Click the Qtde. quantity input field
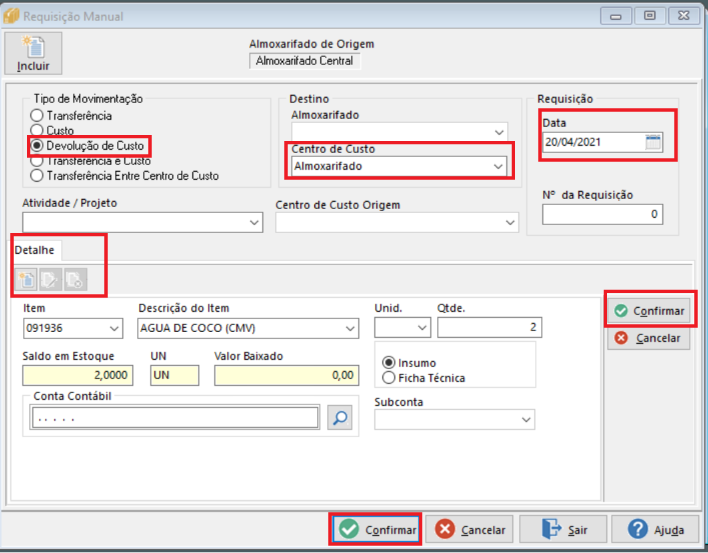Screen dimensions: 708x553 [489, 327]
